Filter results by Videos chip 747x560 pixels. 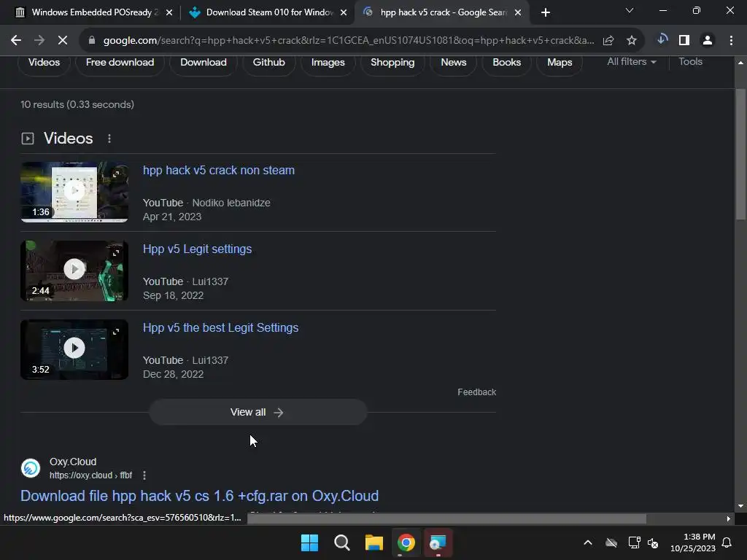(44, 63)
